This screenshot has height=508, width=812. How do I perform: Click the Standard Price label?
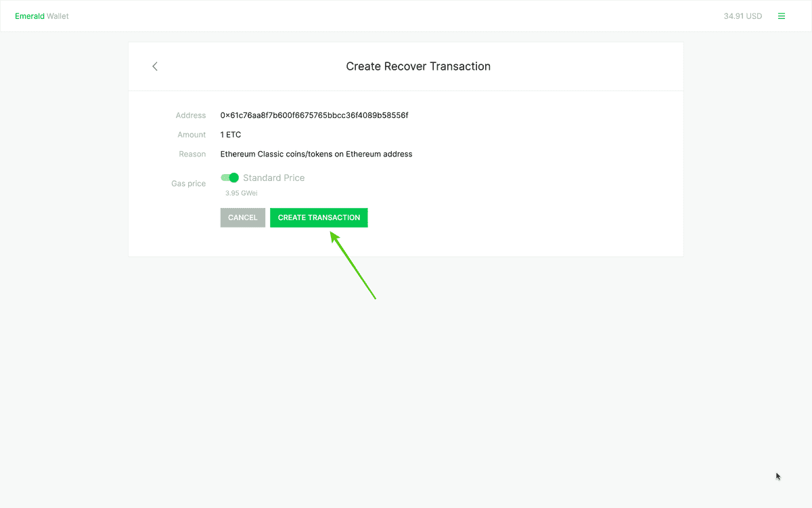[x=273, y=178]
